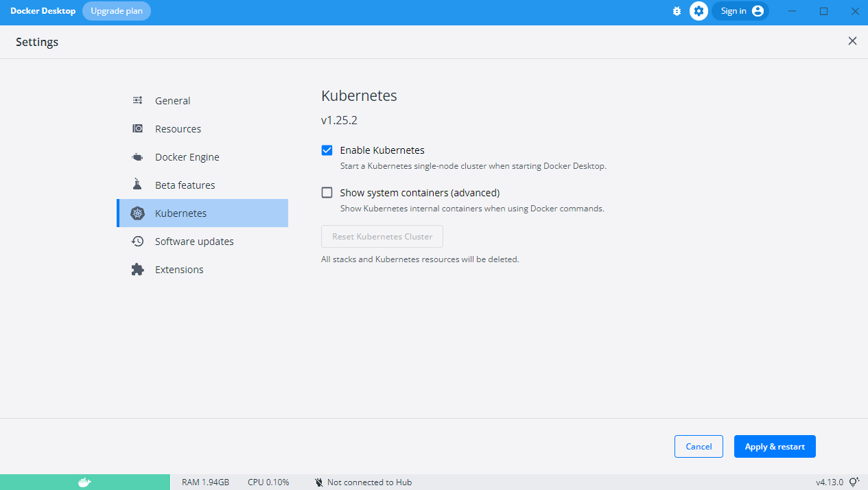The height and width of the screenshot is (490, 868).
Task: Click the General sliders icon in sidebar
Action: [x=137, y=100]
